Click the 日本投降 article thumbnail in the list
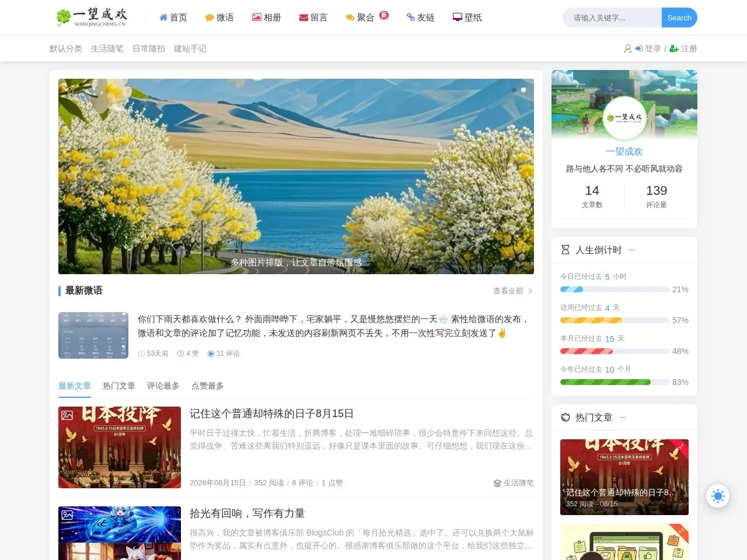This screenshot has width=747, height=560. click(x=120, y=447)
